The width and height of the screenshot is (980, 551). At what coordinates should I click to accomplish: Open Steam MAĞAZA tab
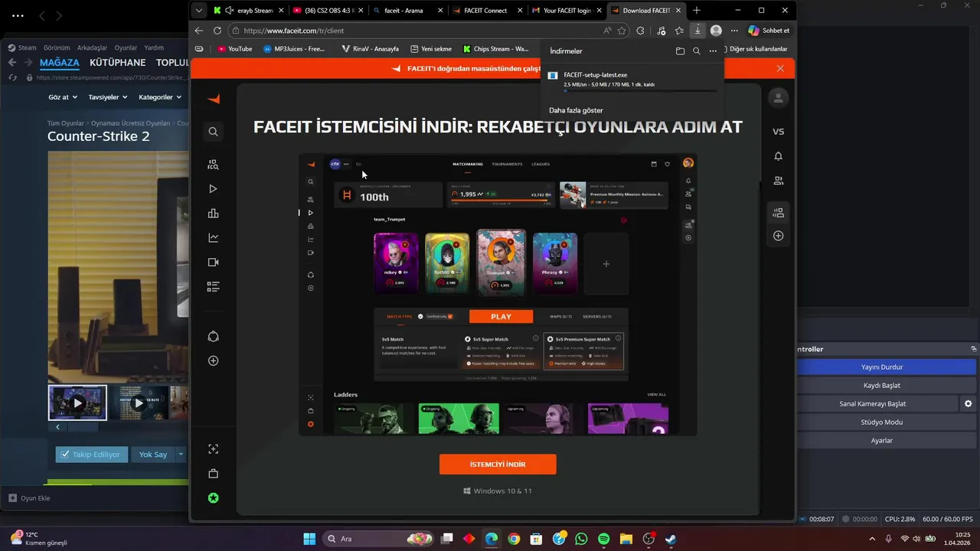pyautogui.click(x=60, y=63)
